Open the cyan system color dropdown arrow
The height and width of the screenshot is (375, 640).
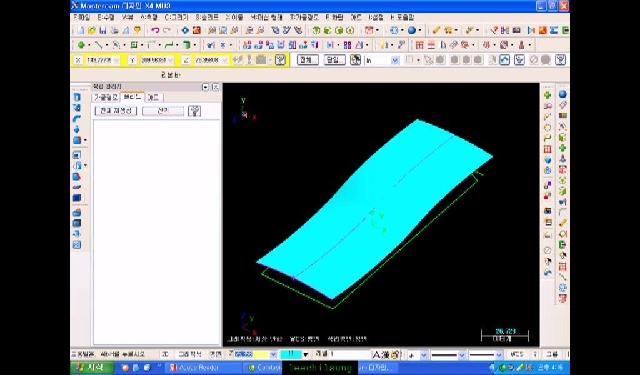[305, 355]
